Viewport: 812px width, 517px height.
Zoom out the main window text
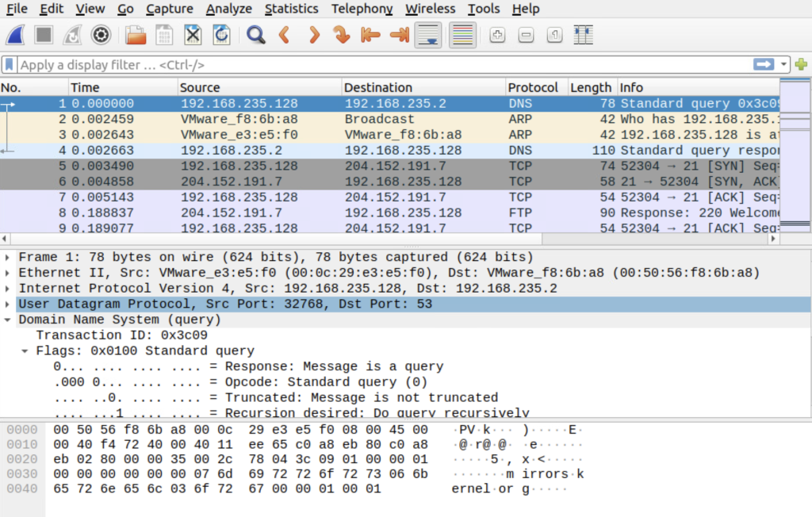point(526,35)
